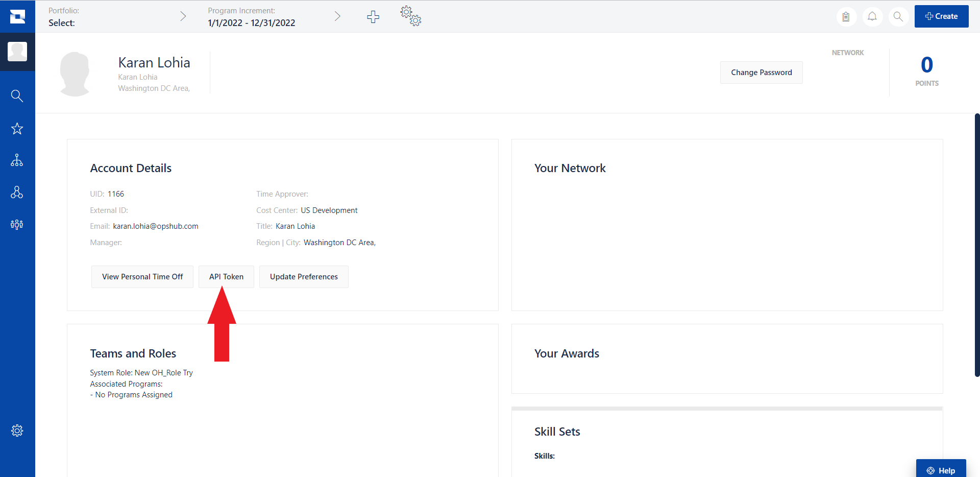Click Change Password button
Screen dimensions: 980x477
click(x=761, y=73)
